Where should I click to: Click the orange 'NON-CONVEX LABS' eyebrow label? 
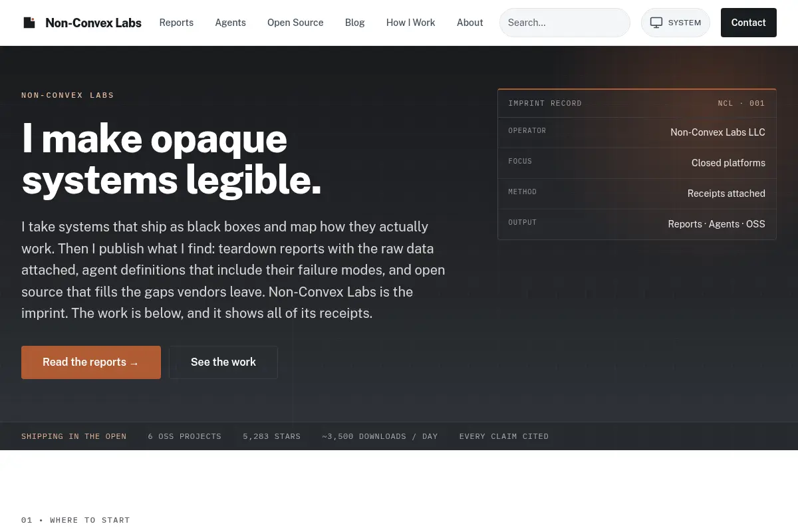click(68, 95)
